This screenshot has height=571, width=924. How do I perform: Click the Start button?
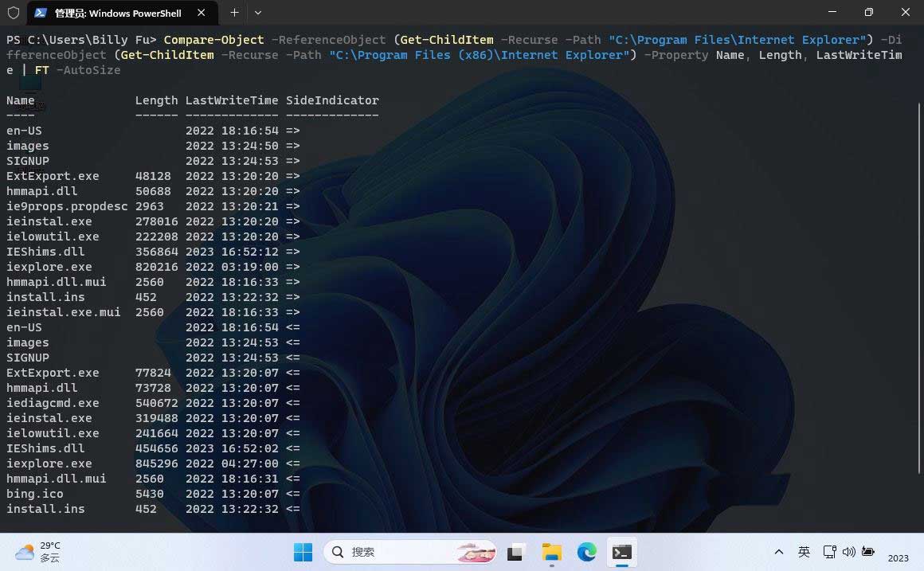coord(303,552)
